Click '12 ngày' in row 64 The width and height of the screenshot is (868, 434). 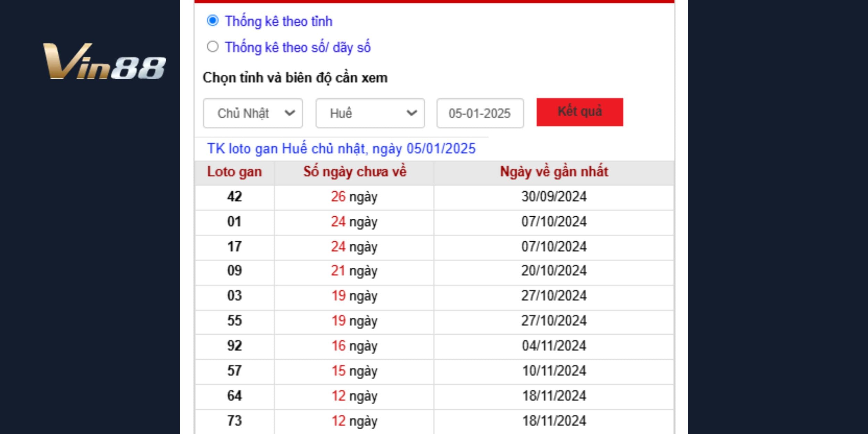pyautogui.click(x=354, y=396)
